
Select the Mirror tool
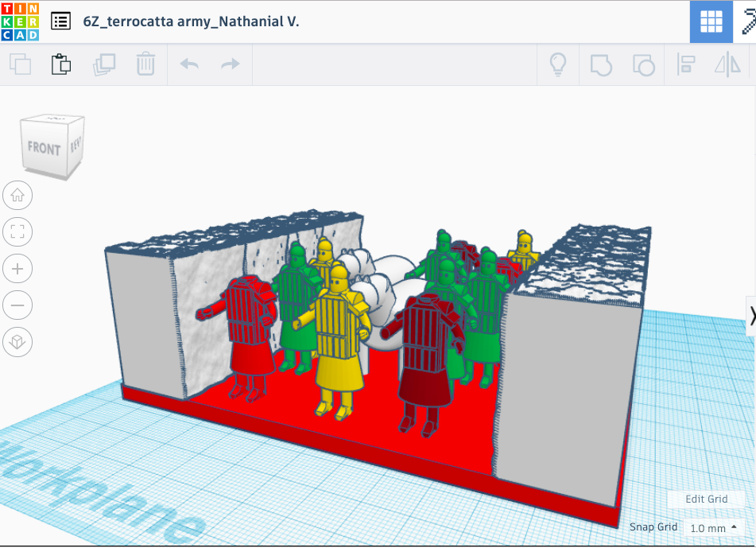(727, 64)
